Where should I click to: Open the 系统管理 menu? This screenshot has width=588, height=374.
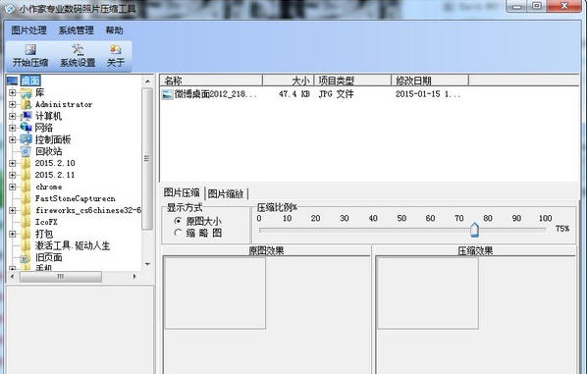(77, 30)
